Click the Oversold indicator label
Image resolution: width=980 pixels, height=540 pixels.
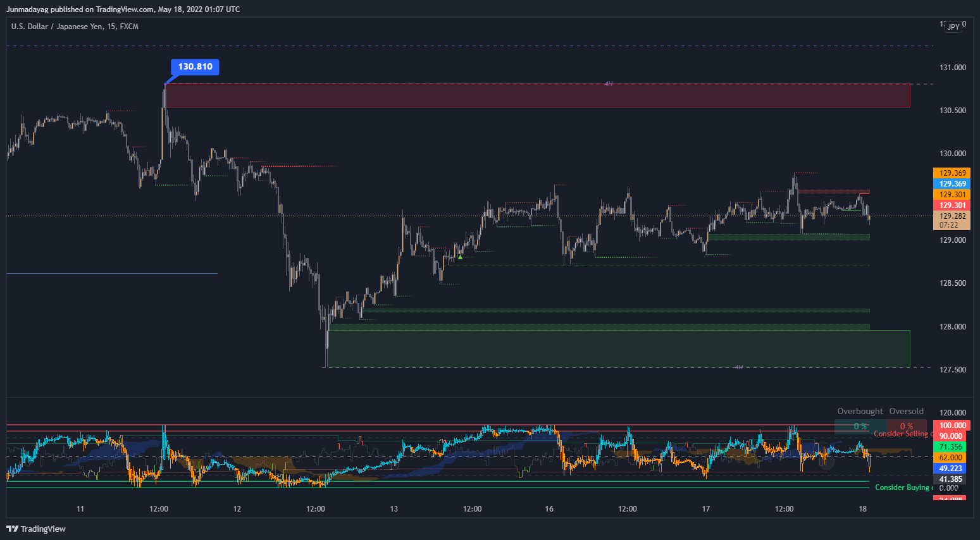click(906, 411)
